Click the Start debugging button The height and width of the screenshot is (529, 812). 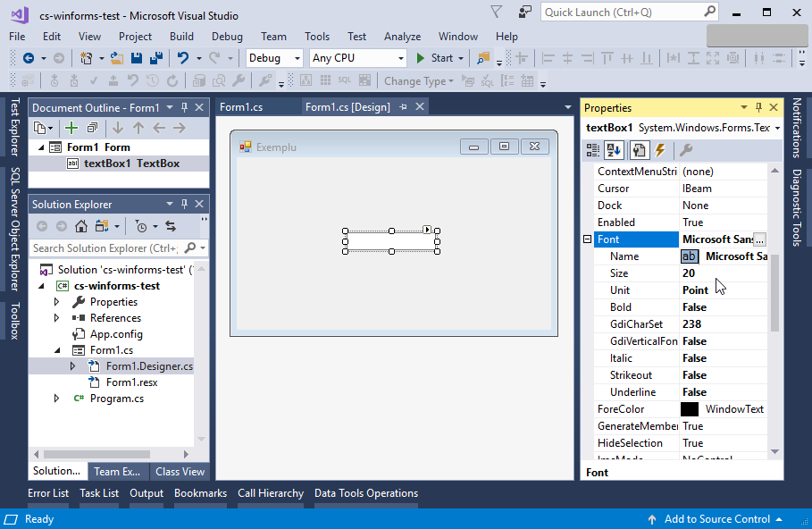click(436, 58)
